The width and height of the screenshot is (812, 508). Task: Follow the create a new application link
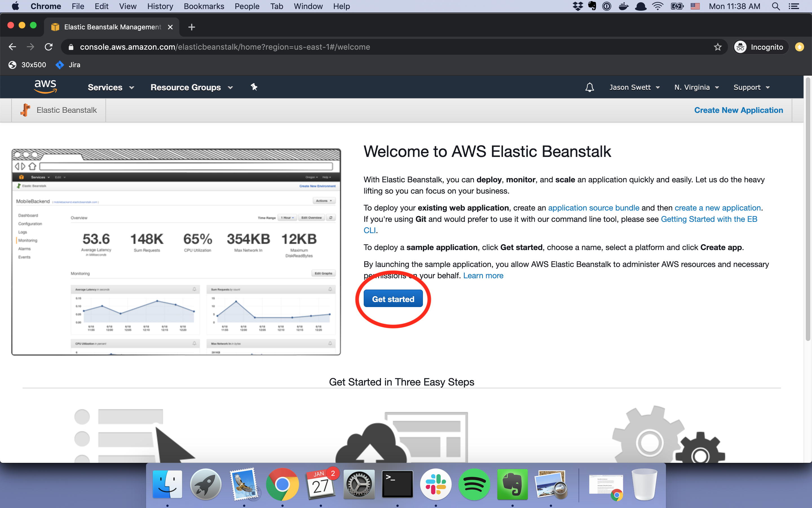[x=718, y=208]
